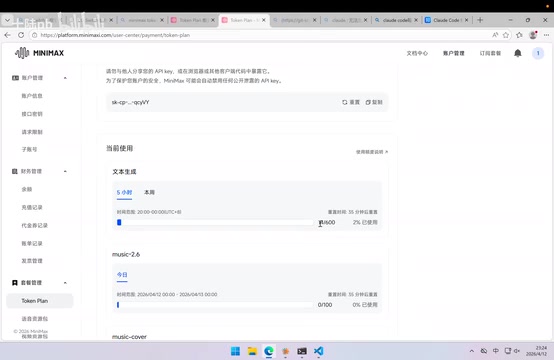This screenshot has height=360, width=554.
Task: Go back using the browser back arrow
Action: pyautogui.click(x=8, y=35)
